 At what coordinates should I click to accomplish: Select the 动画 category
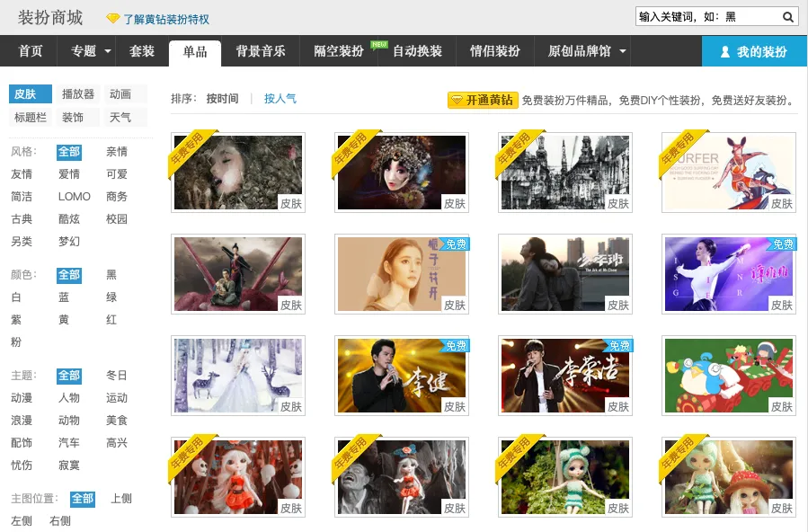pos(126,94)
